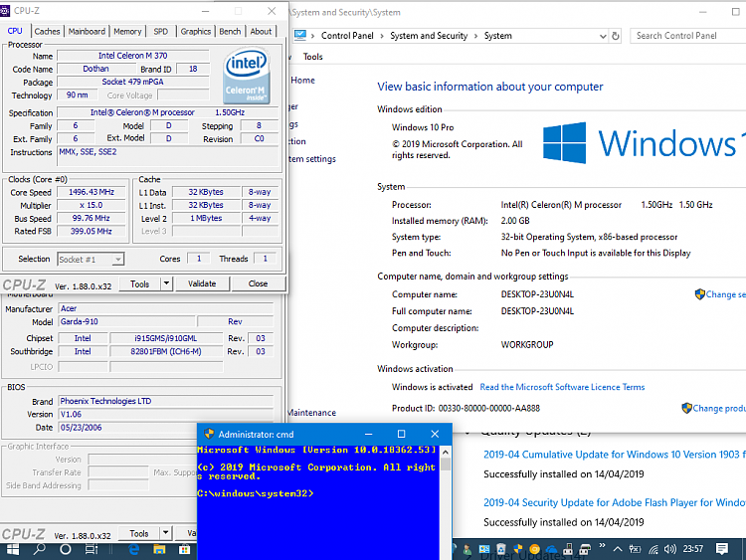Click the CPU-Z Close button
This screenshot has height=560, width=746.
[258, 283]
